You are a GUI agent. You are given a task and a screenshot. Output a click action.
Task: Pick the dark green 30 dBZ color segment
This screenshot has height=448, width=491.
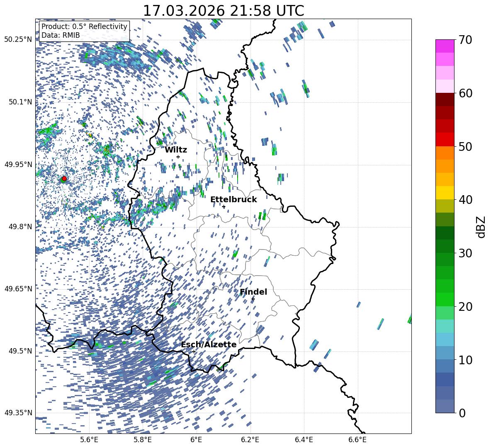(x=445, y=246)
